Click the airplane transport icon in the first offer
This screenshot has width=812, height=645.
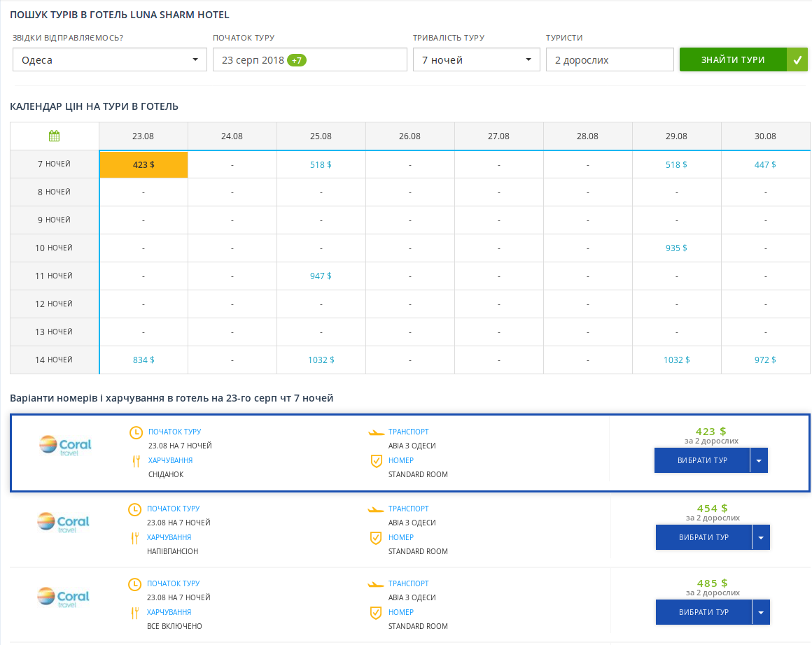tap(377, 432)
